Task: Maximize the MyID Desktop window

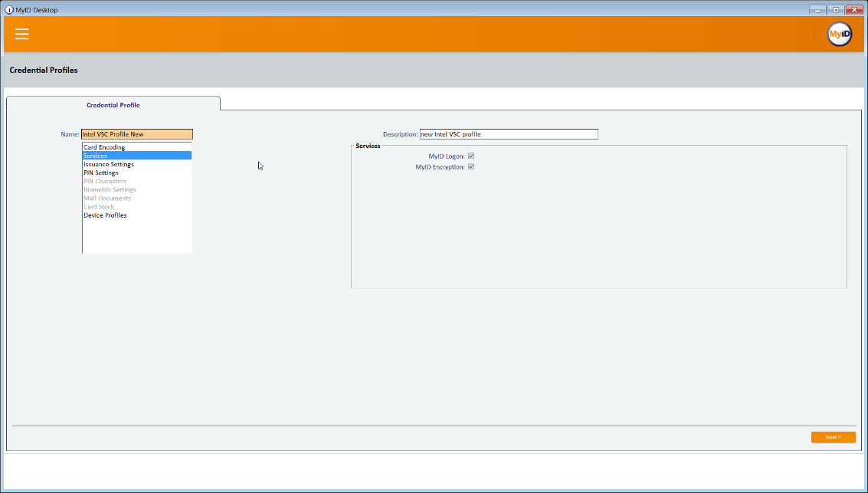Action: pos(836,10)
